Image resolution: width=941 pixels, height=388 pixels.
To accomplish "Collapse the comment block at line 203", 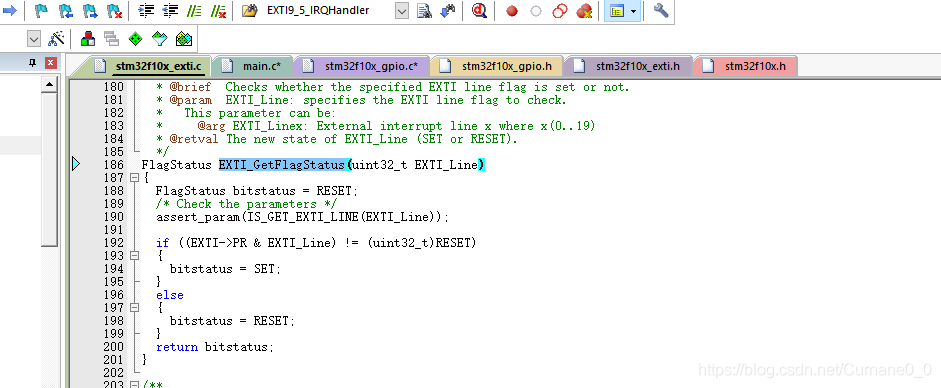I will coord(134,385).
